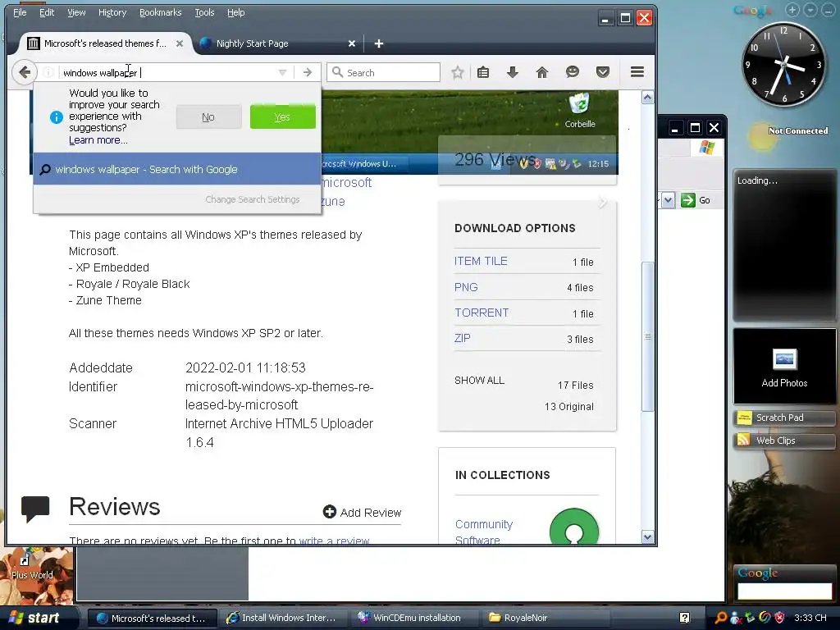Open Change Search Settings

(x=253, y=199)
